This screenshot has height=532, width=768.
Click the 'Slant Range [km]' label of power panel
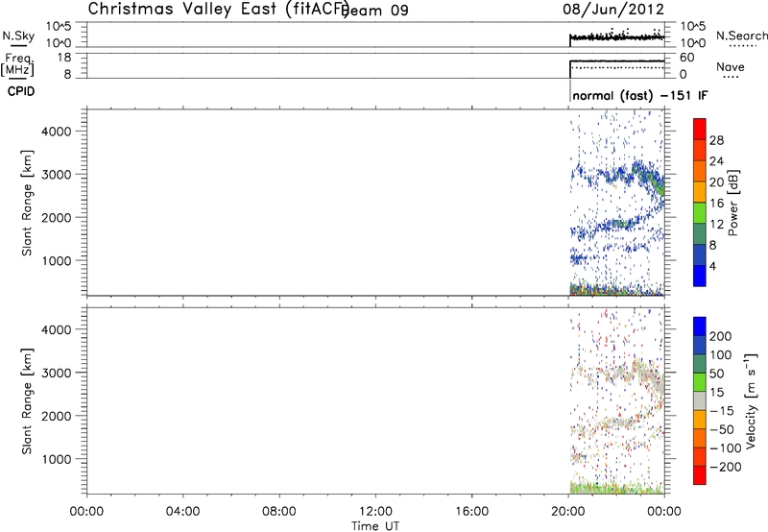(27, 203)
